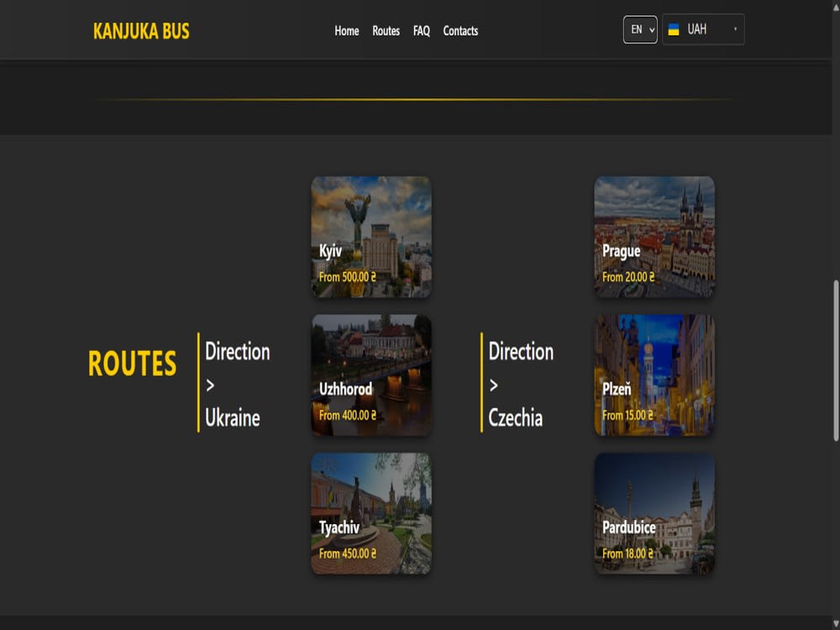Click the 'From 18.00 ₴' price text
Screen dimensions: 840x630
(627, 554)
